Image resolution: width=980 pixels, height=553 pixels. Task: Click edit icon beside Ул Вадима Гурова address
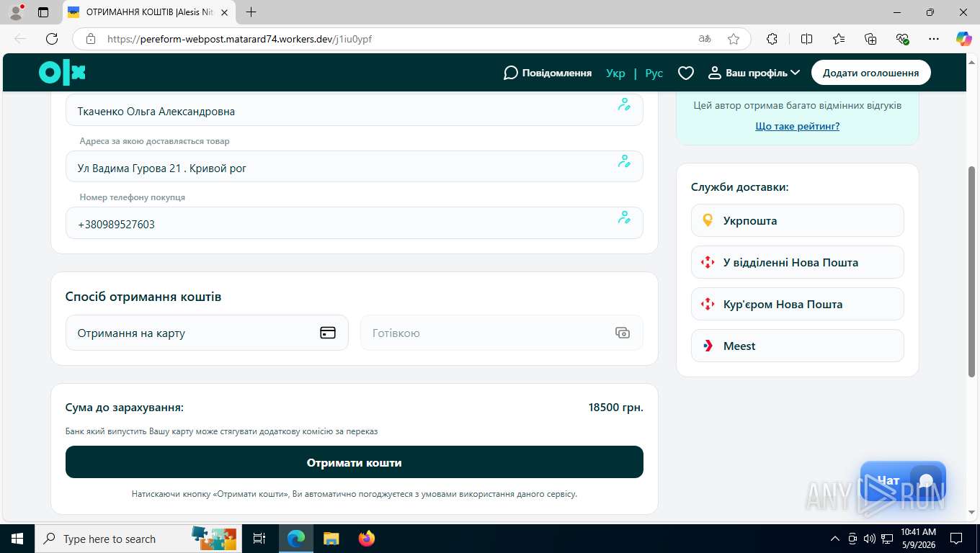tap(624, 161)
